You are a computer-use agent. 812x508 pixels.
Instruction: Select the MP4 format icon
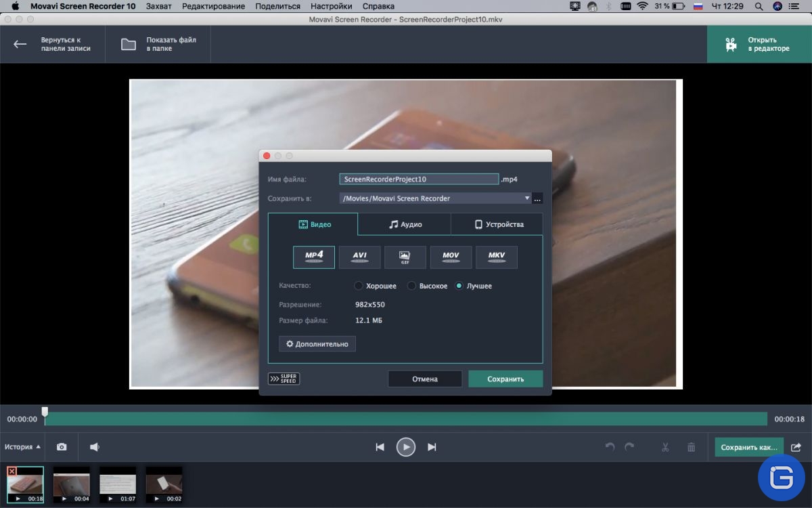tap(314, 257)
